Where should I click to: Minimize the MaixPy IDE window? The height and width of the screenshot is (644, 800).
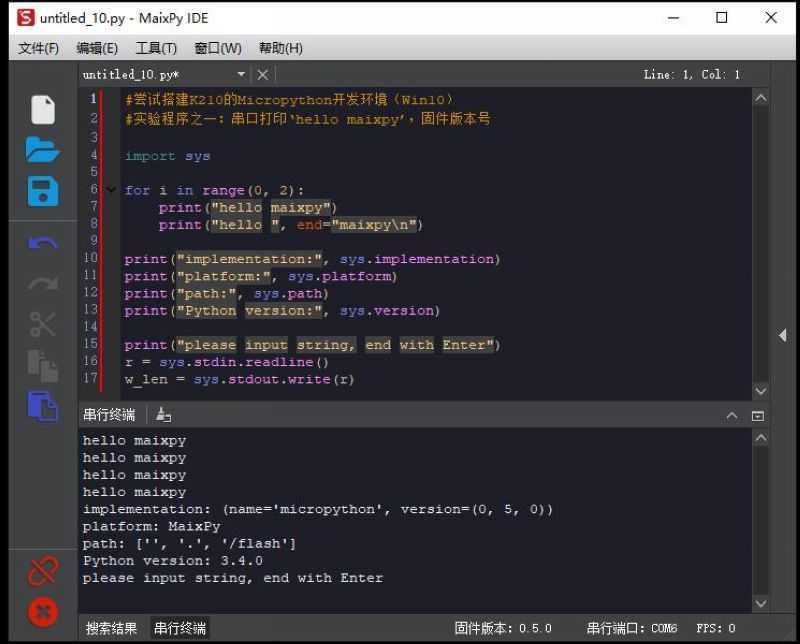[673, 18]
